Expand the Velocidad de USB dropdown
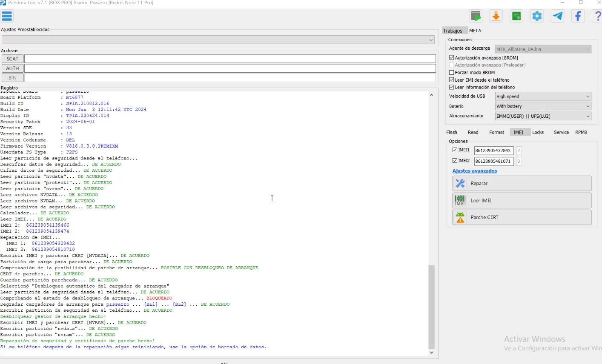This screenshot has height=364, width=602. 543,97
